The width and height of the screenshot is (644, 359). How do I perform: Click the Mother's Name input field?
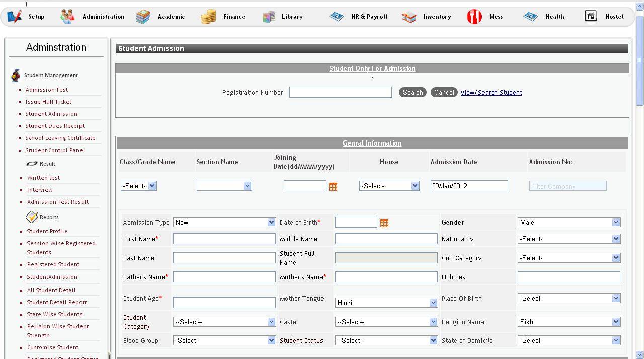(x=386, y=277)
